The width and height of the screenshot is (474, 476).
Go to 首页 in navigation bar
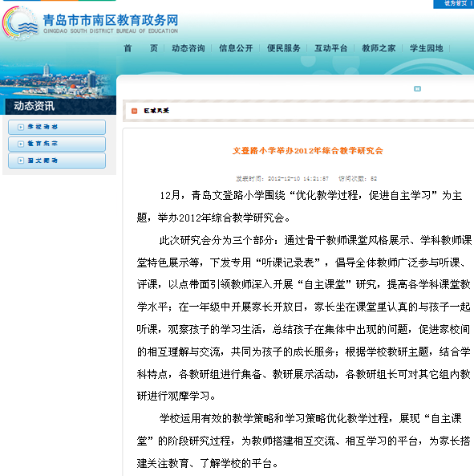click(x=140, y=48)
